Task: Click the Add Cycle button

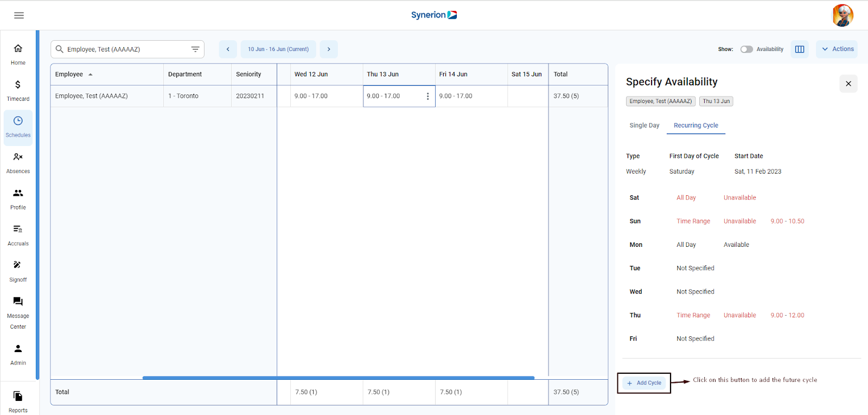Action: click(x=644, y=383)
